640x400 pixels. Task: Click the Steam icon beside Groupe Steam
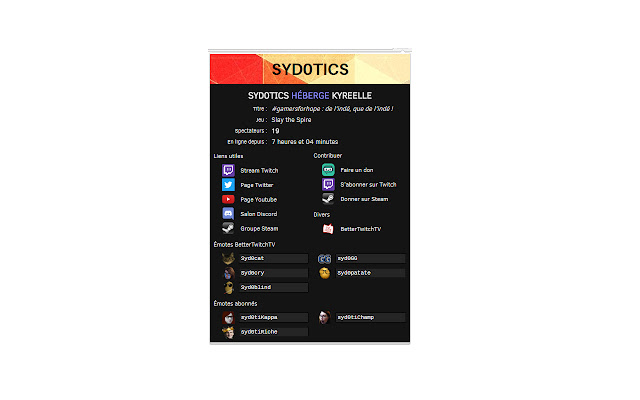[228, 228]
